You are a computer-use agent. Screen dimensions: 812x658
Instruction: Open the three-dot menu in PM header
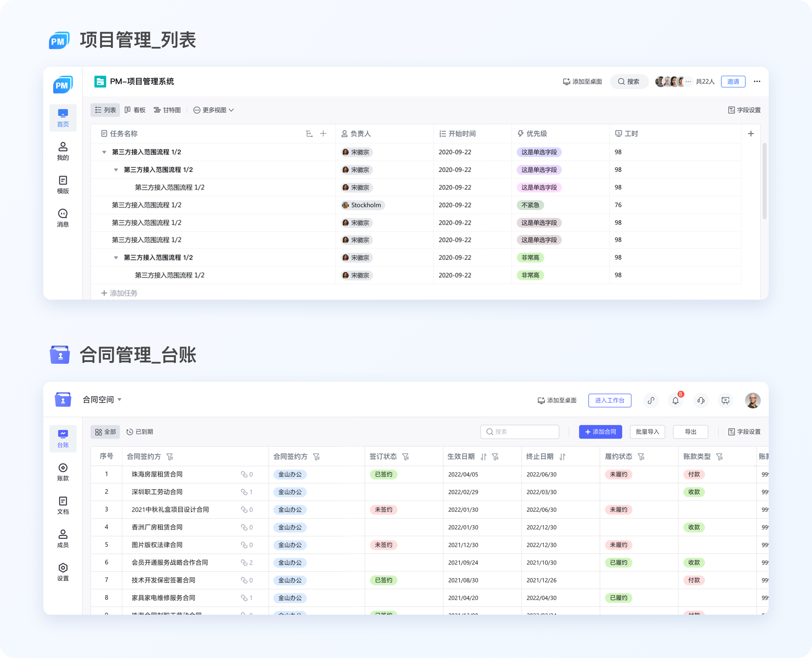pyautogui.click(x=757, y=82)
